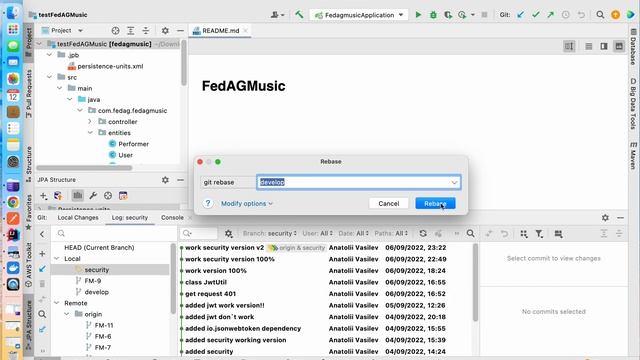This screenshot has width=640, height=360.
Task: Click the locate-in-project-tree target icon
Action: coord(116,31)
